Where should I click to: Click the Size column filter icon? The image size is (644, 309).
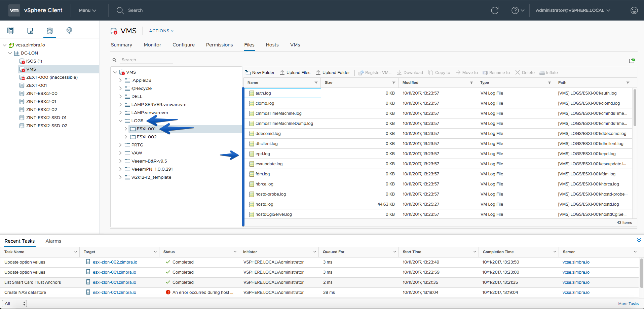click(x=394, y=83)
